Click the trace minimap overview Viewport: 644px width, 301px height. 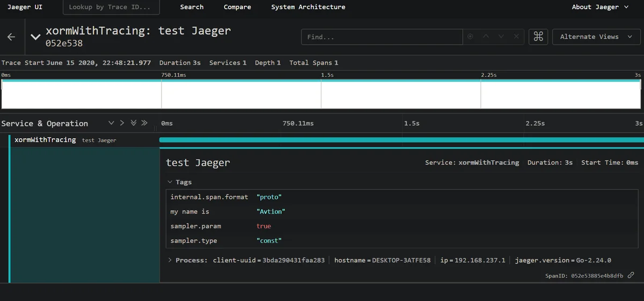point(321,94)
